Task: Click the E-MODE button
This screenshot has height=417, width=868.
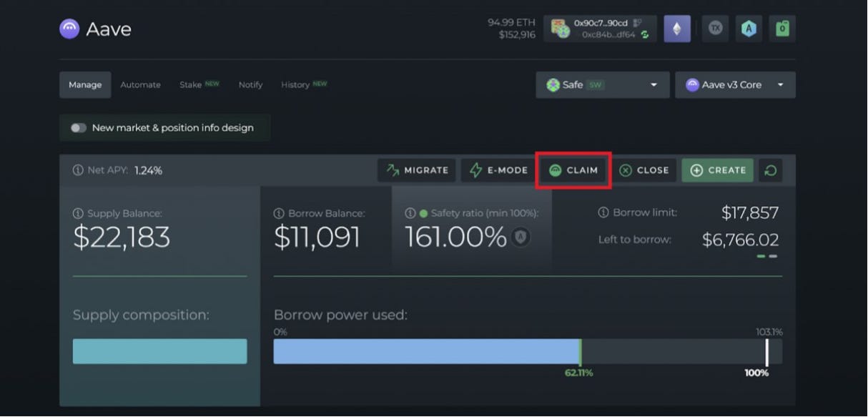Action: (x=498, y=170)
